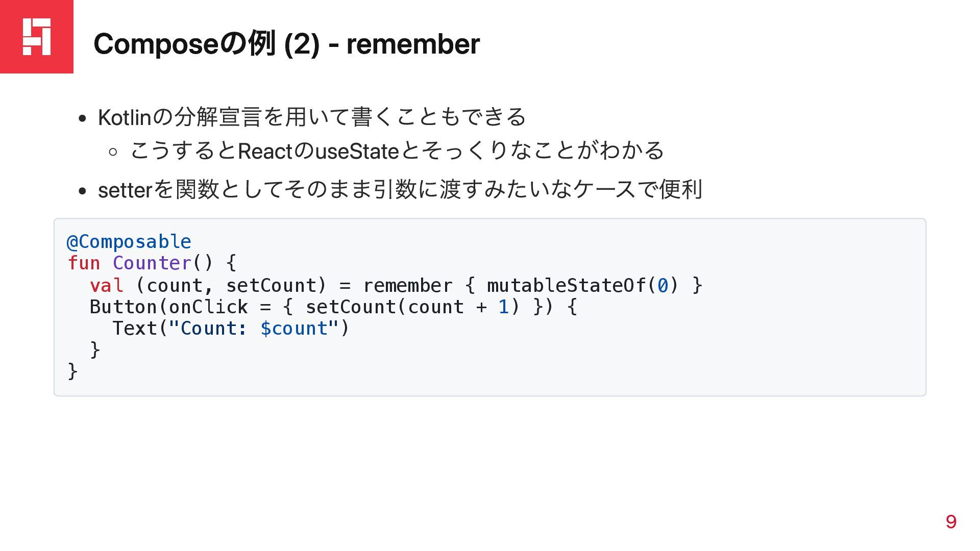The width and height of the screenshot is (980, 551).
Task: Click the final closing brace of the code
Action: coord(72,371)
